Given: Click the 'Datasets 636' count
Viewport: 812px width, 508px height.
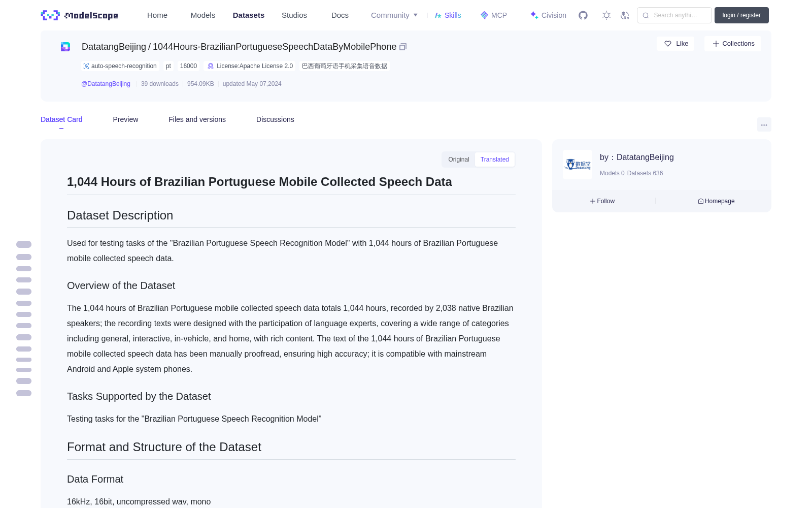Looking at the screenshot, I should [x=645, y=173].
